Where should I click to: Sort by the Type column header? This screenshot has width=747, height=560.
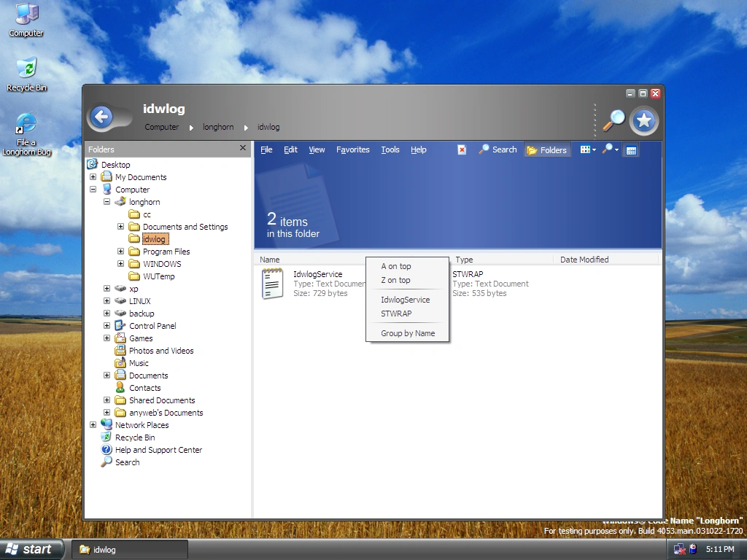(464, 260)
